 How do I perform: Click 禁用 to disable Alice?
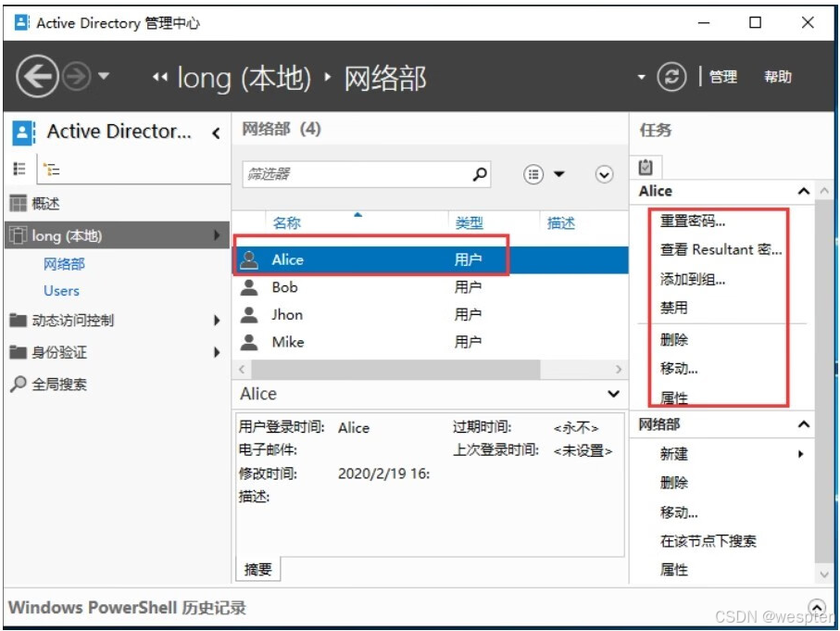674,309
